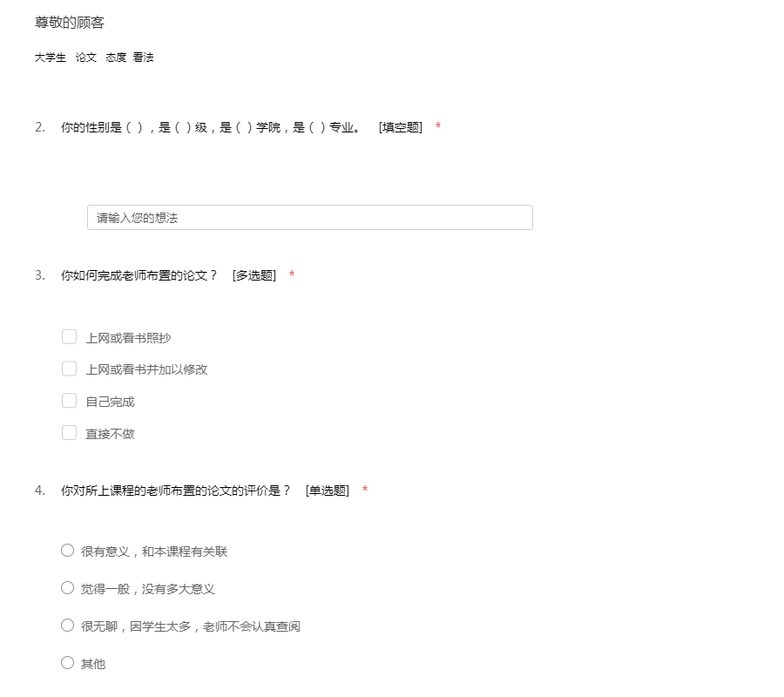Viewport: 784px width, 697px height.
Task: Click the question 2 text about 性别
Action: point(209,127)
